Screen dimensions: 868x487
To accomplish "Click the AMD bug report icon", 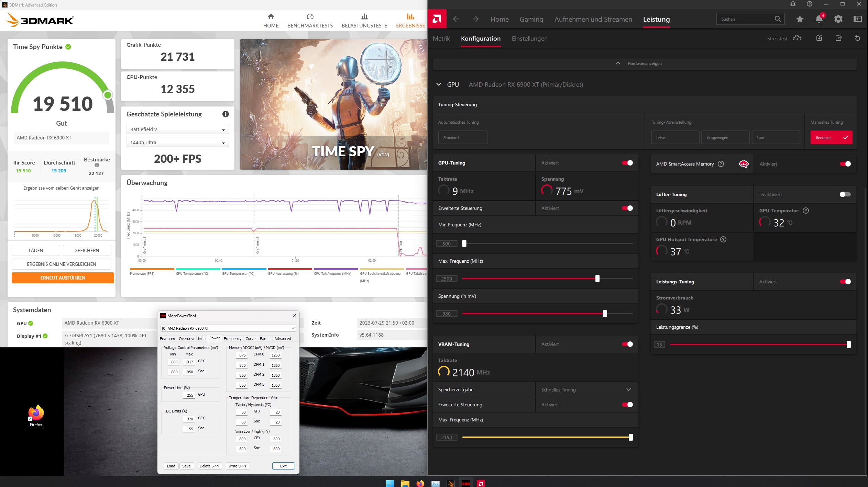I will tap(793, 4).
